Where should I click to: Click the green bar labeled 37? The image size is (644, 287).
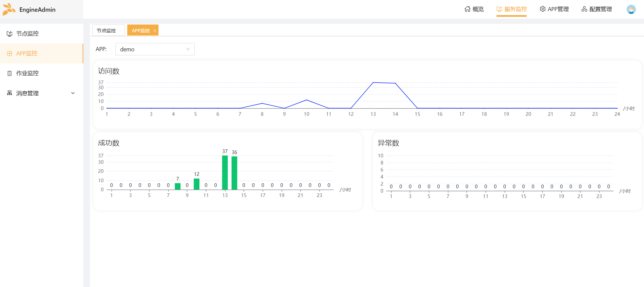click(x=225, y=173)
